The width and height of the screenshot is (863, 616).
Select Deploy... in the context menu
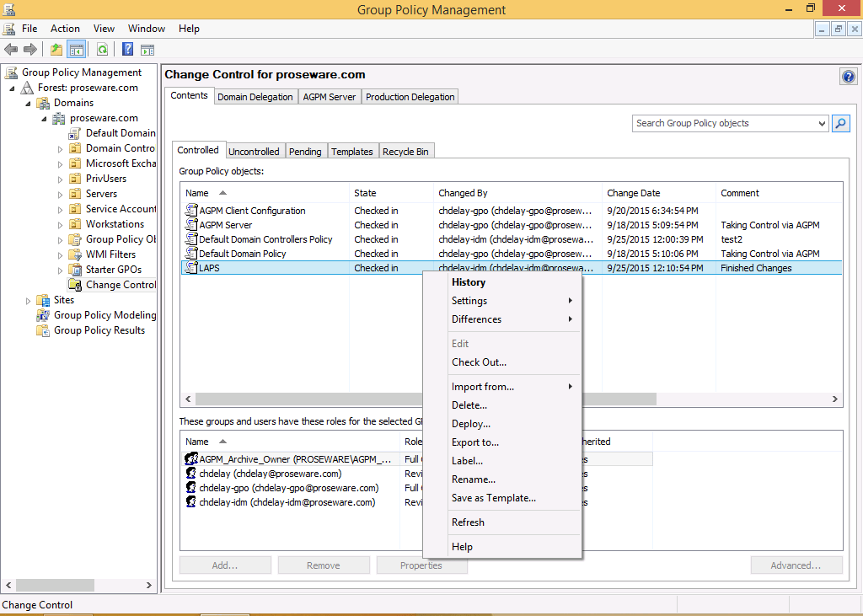click(470, 424)
